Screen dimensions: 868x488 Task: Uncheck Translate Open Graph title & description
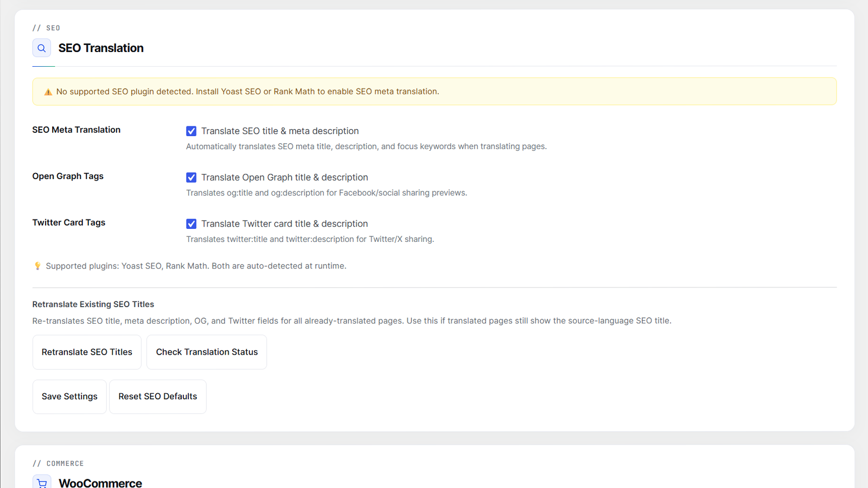click(192, 177)
